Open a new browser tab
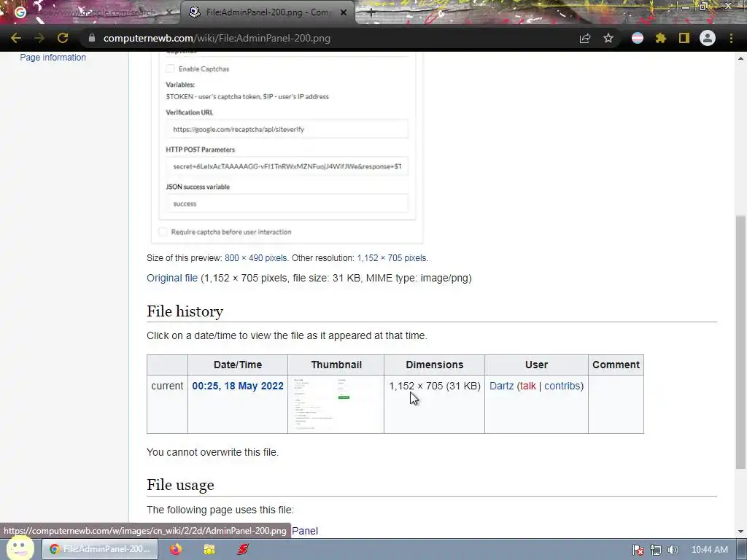747x560 pixels. pos(371,12)
